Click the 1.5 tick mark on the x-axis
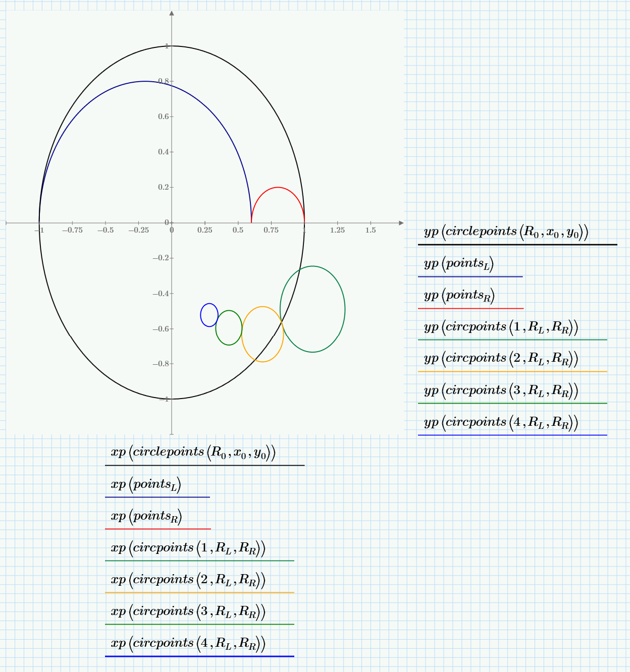Viewport: 630px width, 672px height. click(x=371, y=222)
